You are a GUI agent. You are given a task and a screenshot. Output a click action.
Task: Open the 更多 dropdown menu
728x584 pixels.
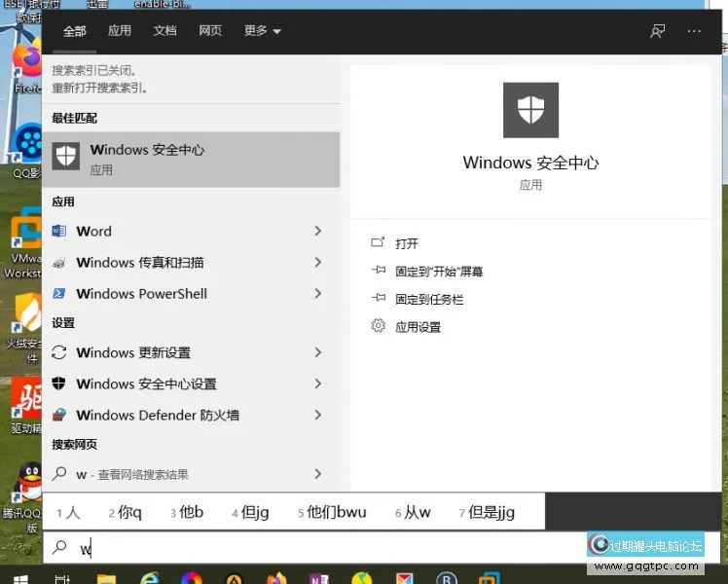(263, 31)
